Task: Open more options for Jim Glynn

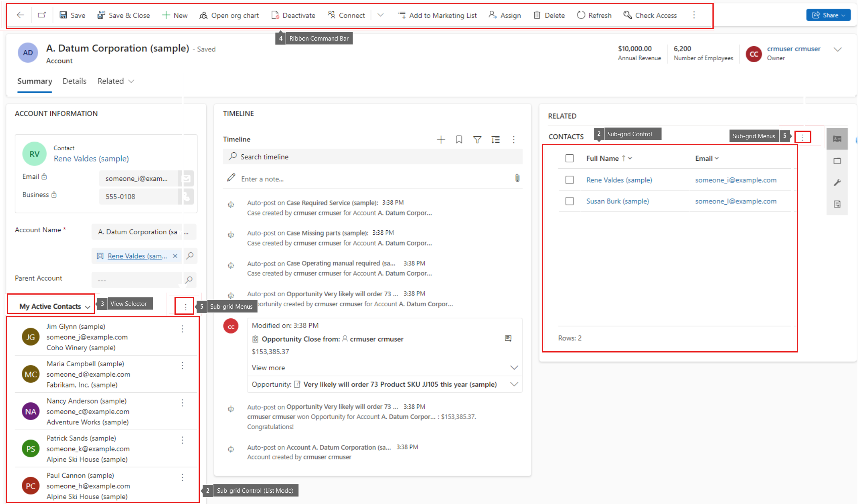Action: click(182, 329)
